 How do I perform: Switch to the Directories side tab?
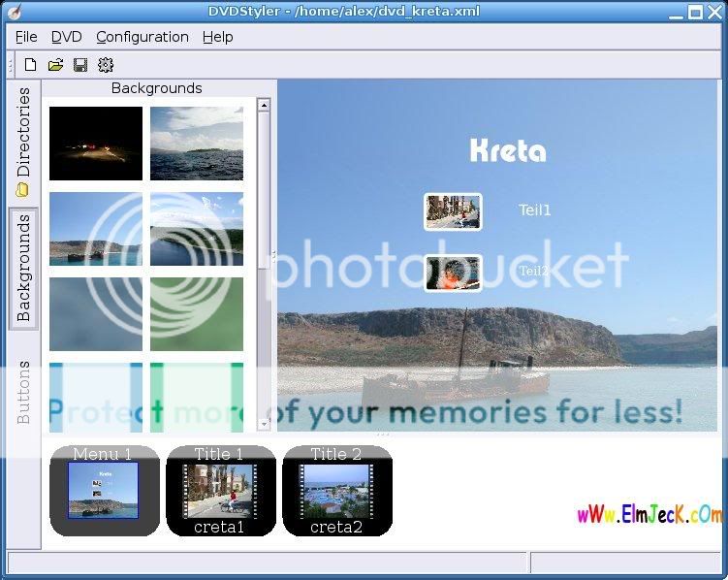click(x=23, y=143)
